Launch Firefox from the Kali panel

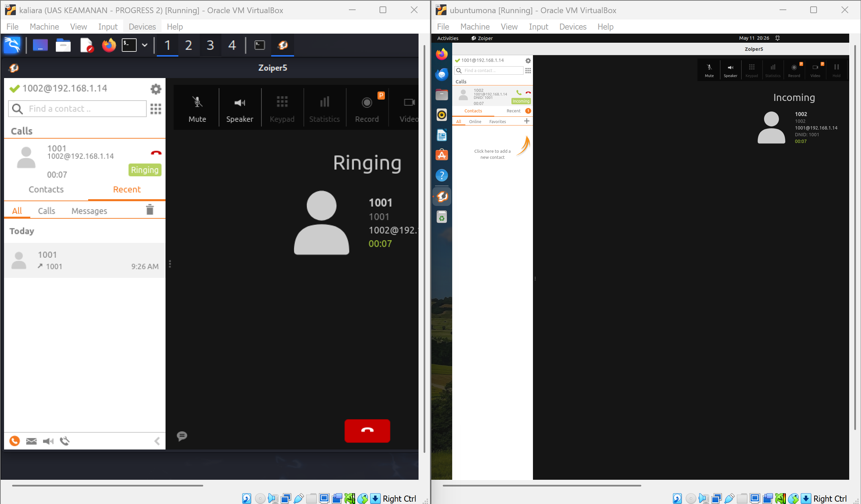point(109,45)
